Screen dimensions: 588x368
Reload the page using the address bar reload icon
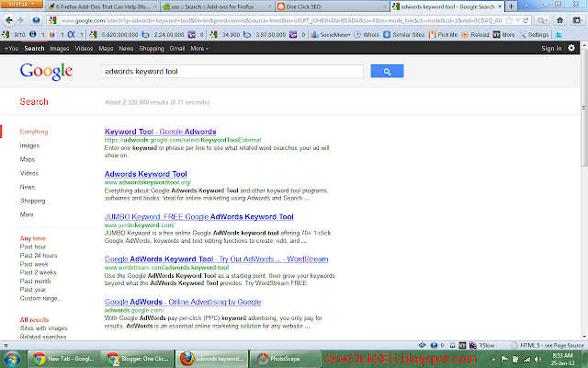click(526, 20)
